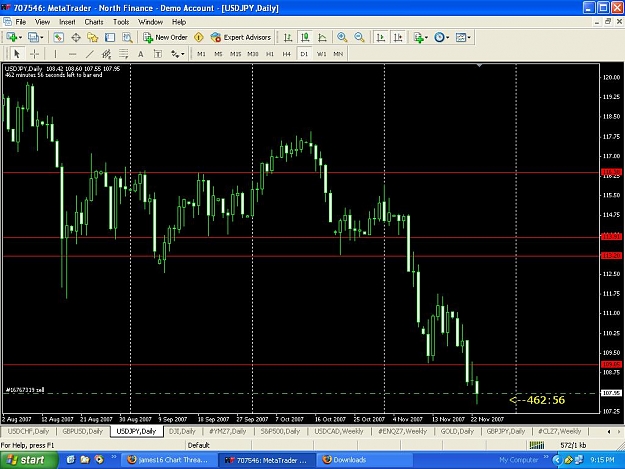Open the View menu
Screen dimensions: 625x469
pyautogui.click(x=42, y=22)
